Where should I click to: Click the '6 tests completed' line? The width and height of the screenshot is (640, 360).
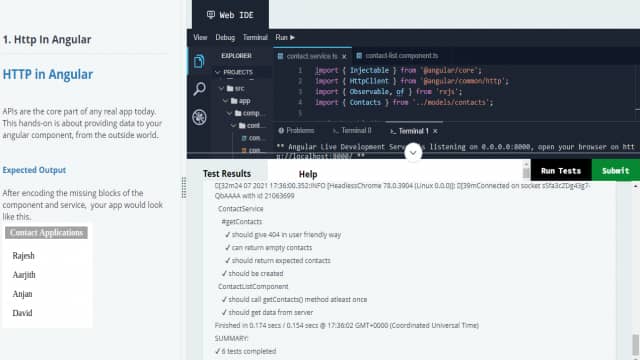coord(245,351)
